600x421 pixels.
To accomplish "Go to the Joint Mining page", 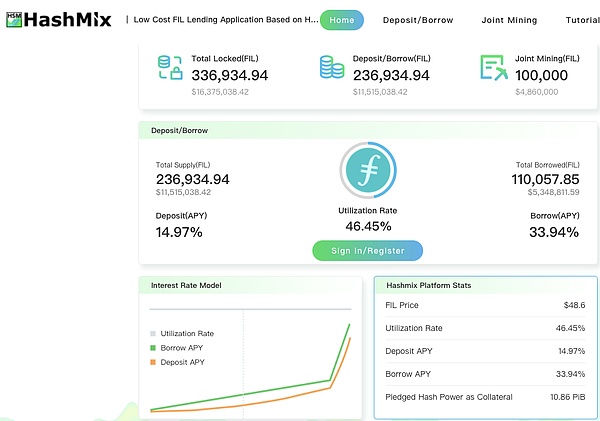I will pos(509,20).
